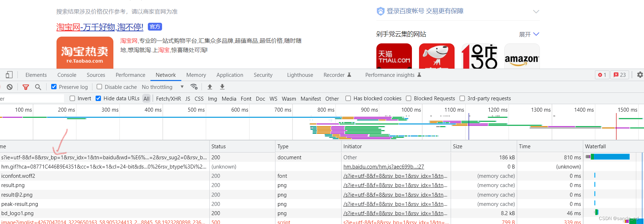644x224 pixels.
Task: Sort requests by Size column header
Action: (484, 146)
